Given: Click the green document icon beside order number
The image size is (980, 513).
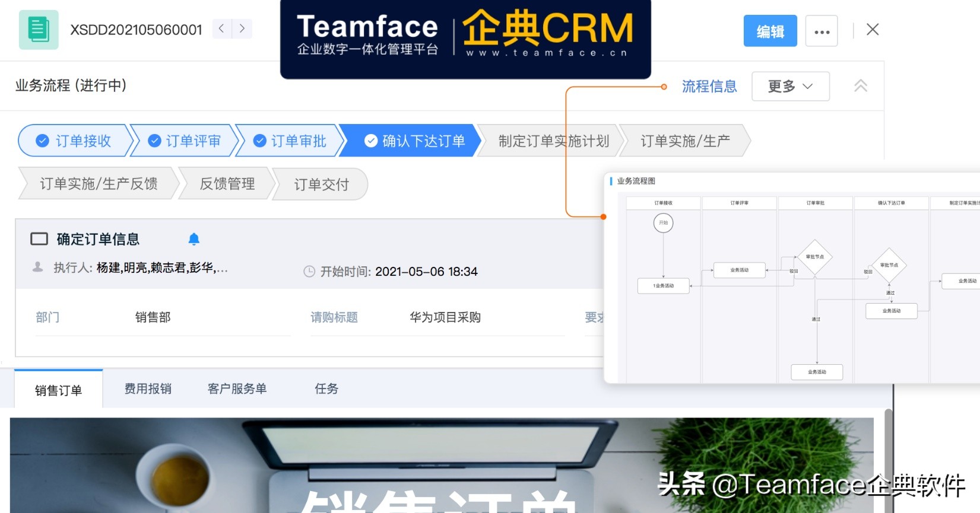Looking at the screenshot, I should 39,30.
